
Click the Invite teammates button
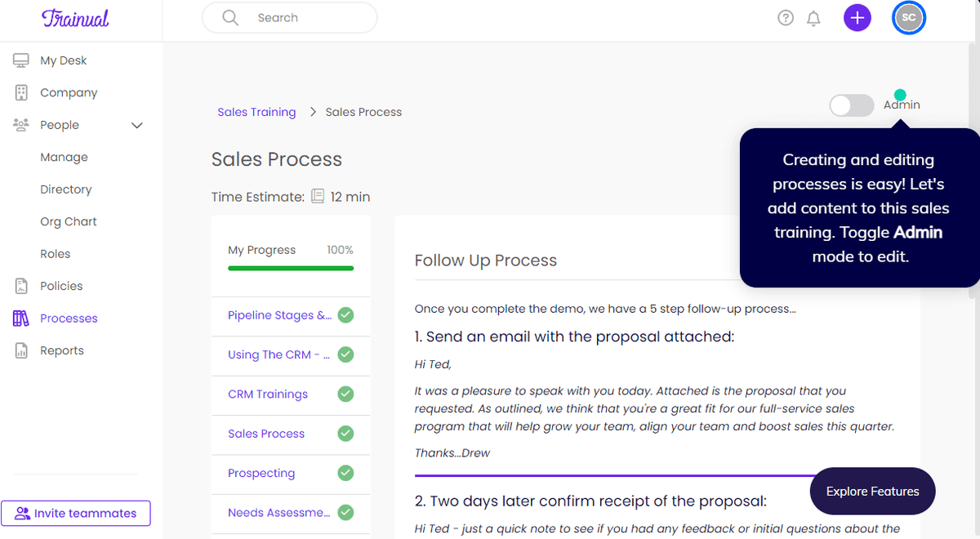[x=76, y=513]
